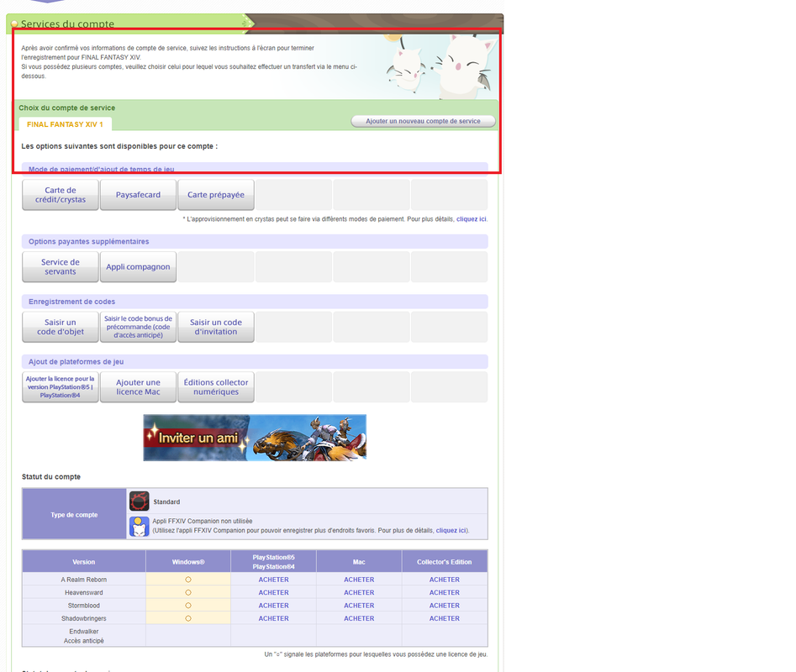This screenshot has height=672, width=796.
Task: Click the Windows licence circle for Stormblood
Action: (x=187, y=606)
